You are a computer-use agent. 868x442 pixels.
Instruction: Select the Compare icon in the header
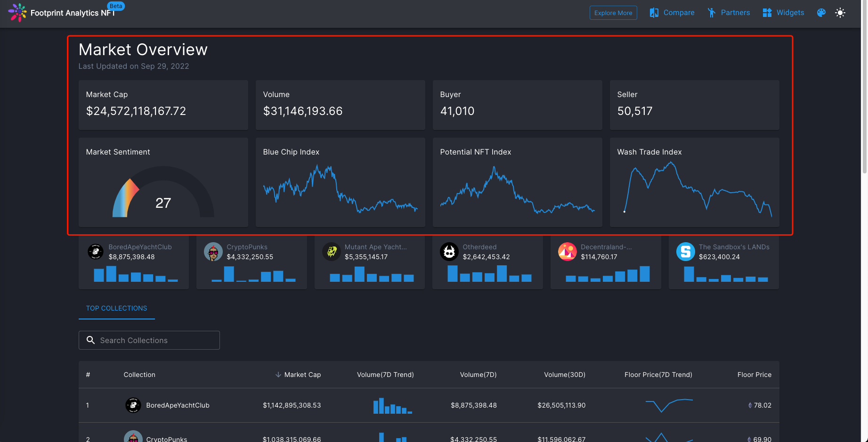(654, 12)
